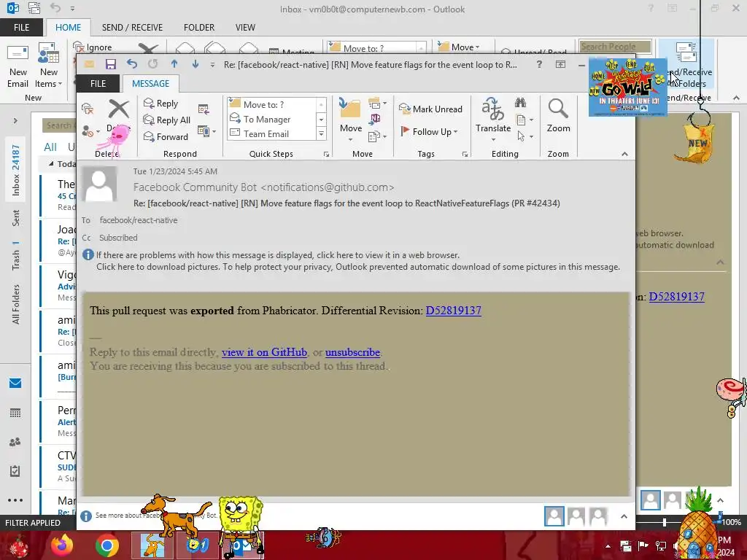
Task: Click New Email in main Outlook window
Action: [18, 66]
